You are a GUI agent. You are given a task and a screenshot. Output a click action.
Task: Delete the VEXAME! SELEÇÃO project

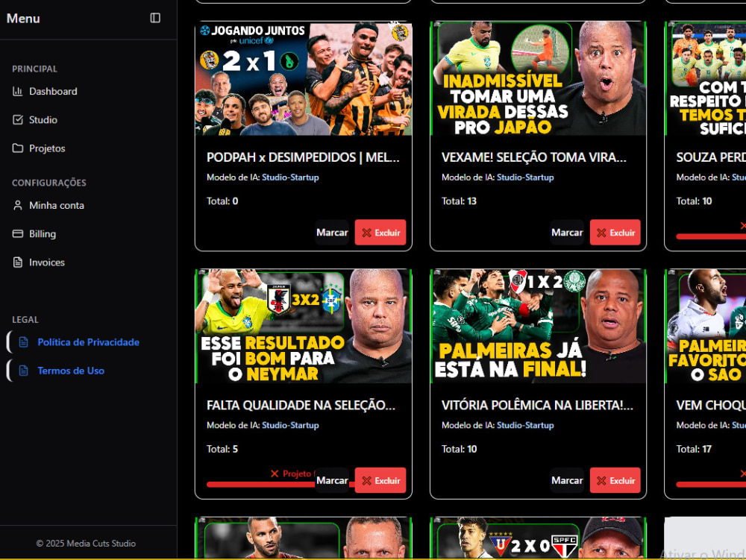(615, 233)
